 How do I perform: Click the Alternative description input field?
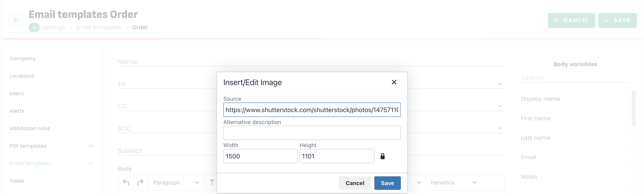(x=312, y=133)
